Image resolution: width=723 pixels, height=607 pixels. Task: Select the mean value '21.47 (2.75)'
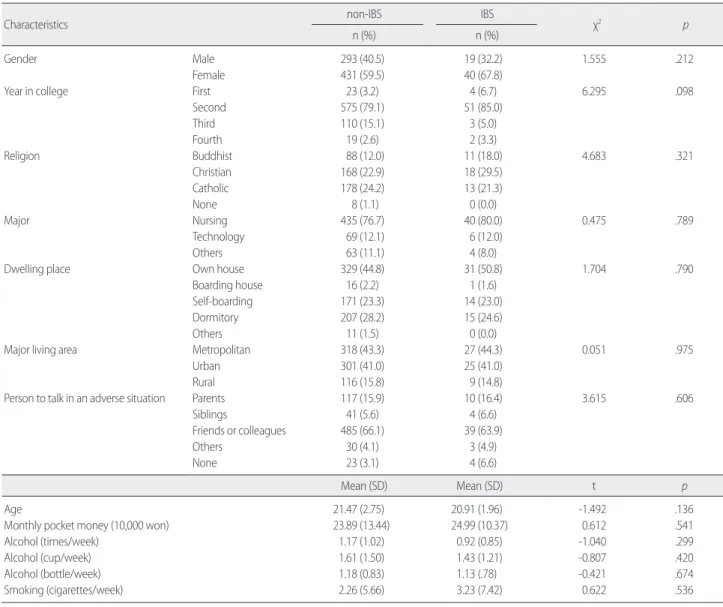[x=359, y=509]
